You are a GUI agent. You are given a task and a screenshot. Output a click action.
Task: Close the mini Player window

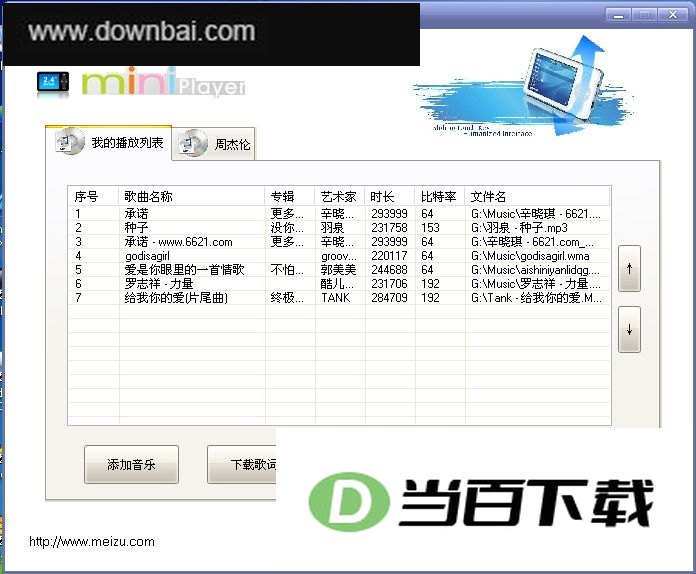point(673,15)
